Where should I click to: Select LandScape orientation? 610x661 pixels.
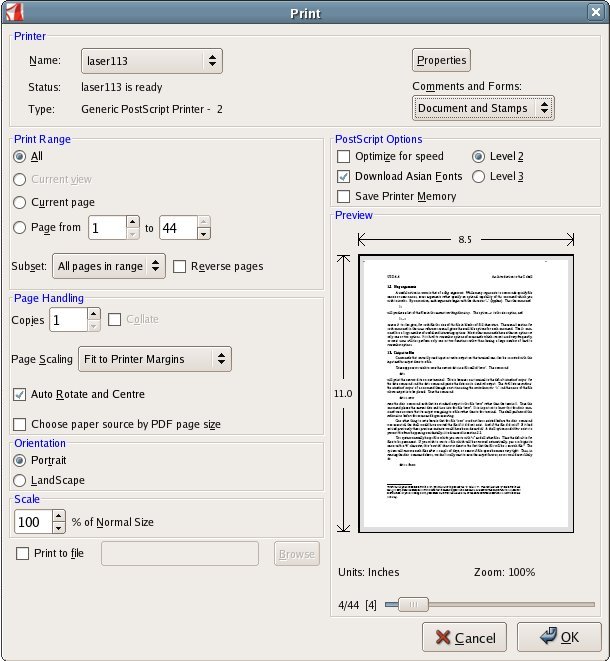click(x=19, y=480)
